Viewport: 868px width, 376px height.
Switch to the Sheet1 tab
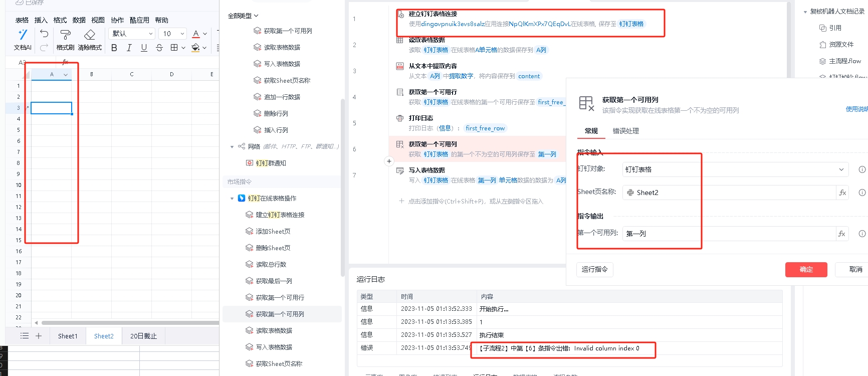(x=68, y=336)
